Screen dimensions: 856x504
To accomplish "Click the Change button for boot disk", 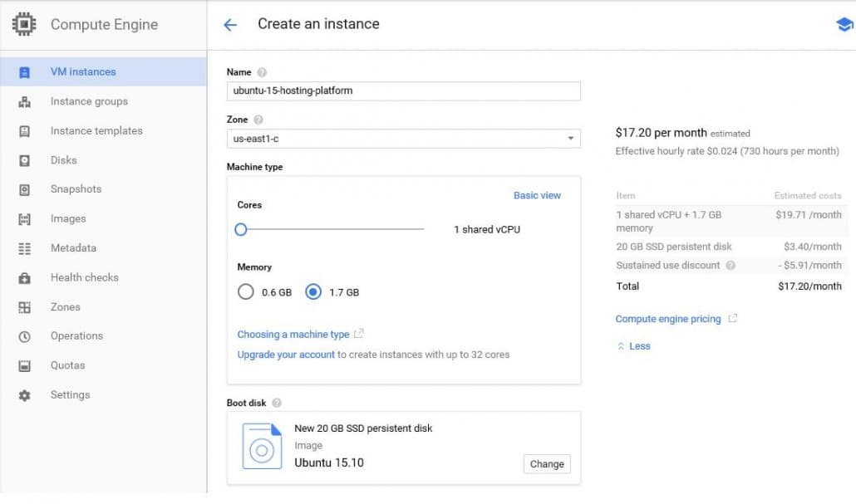I will coord(546,464).
